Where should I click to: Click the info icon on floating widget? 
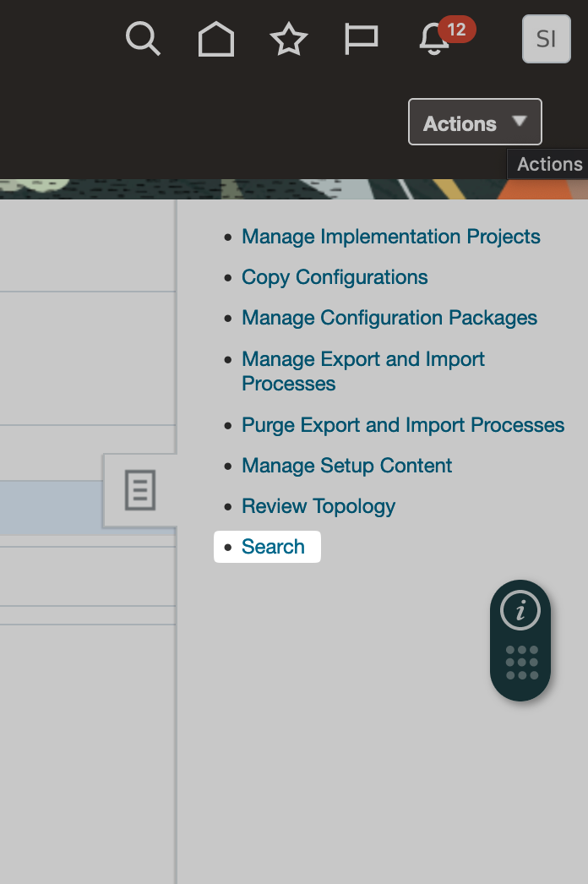point(520,610)
